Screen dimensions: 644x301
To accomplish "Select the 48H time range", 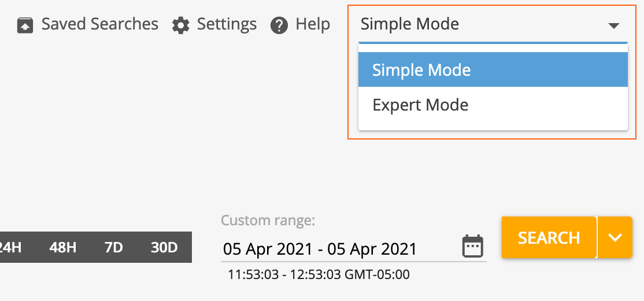I will 63,248.
